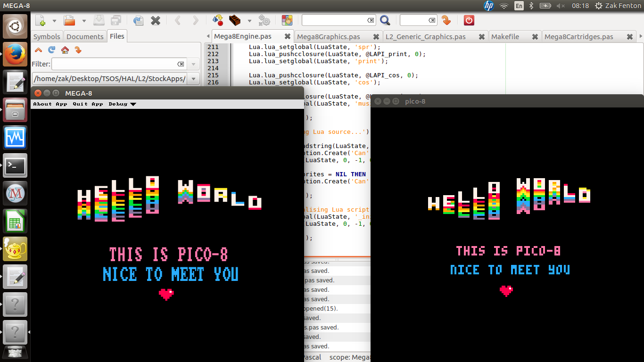Screen dimensions: 644x362
Task: Go up one directory in file browser
Action: pos(38,50)
